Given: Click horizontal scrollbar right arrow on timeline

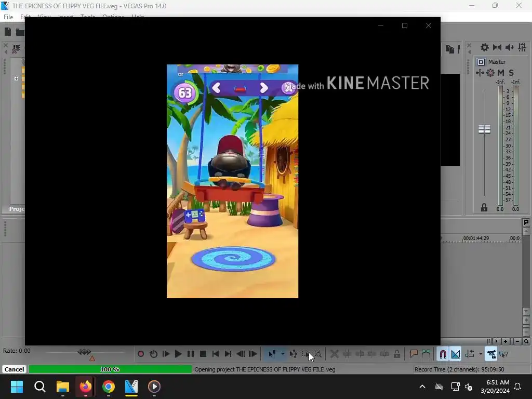Looking at the screenshot, I should pyautogui.click(x=497, y=341).
